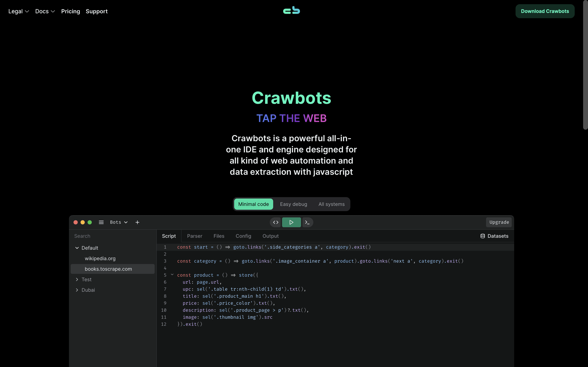Expand the Test folder
This screenshot has width=588, height=367.
coord(77,279)
